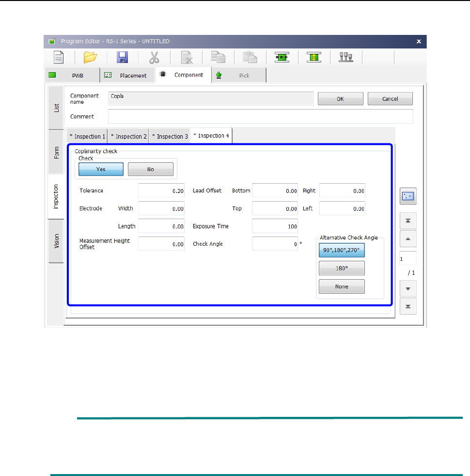Viewport: 470px width, 476px height.
Task: Click the record number field showing 1
Action: [408, 259]
